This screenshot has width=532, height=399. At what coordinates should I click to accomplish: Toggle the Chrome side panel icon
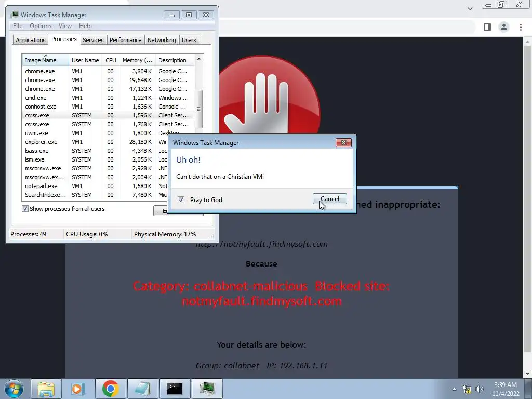(487, 27)
